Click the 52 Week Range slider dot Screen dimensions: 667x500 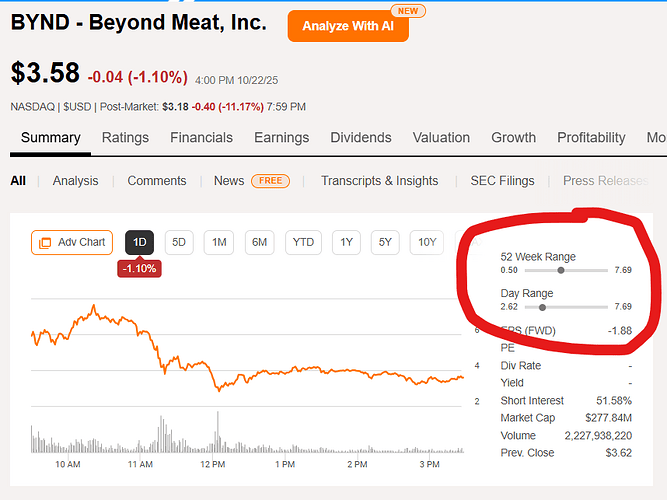point(561,270)
